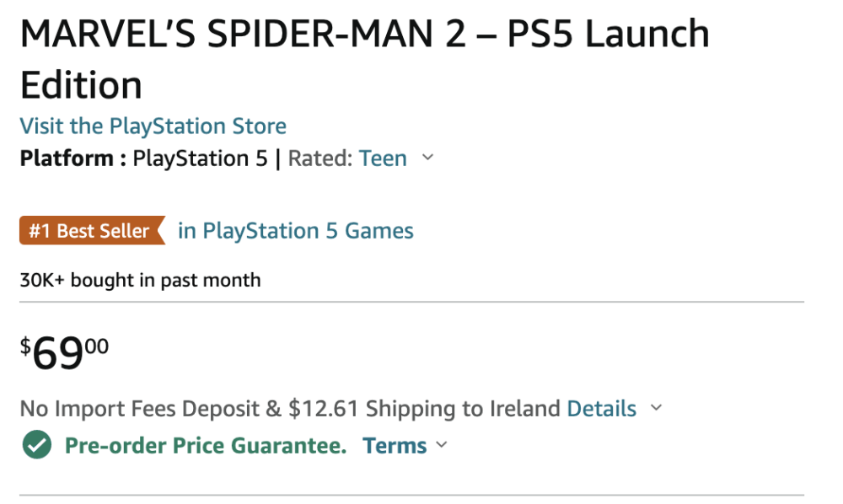
Task: Click the '30K+ bought in past month' text
Action: coord(140,280)
